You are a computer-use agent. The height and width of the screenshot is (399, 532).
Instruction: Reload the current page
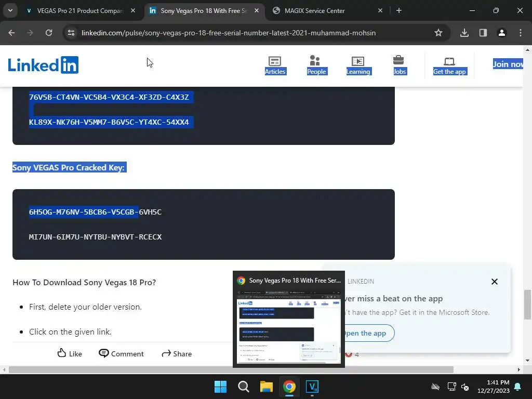[49, 33]
